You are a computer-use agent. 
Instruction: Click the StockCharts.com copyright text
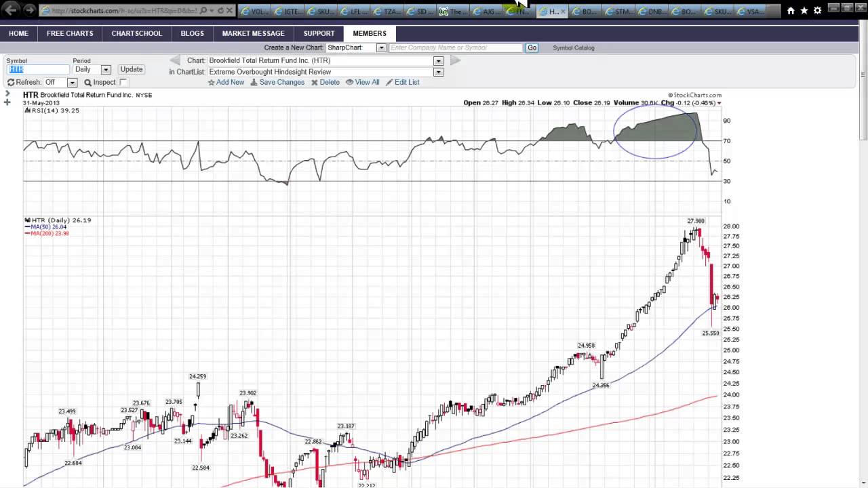click(694, 96)
